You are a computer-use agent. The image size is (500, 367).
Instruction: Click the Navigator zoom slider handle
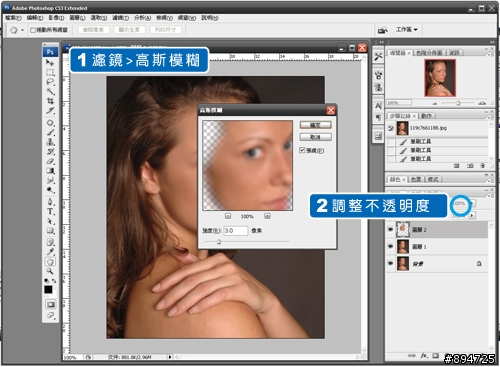(458, 103)
